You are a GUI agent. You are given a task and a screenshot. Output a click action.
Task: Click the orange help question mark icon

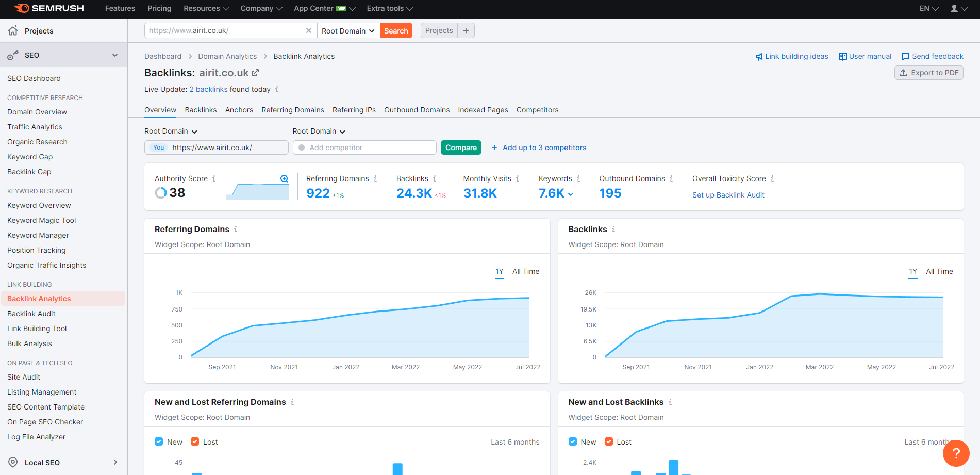click(956, 453)
